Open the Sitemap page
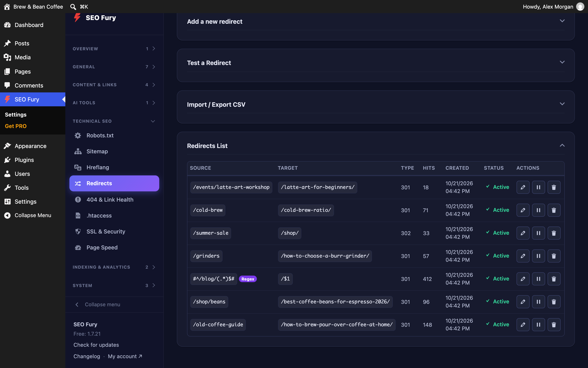588x368 pixels. pos(114,151)
